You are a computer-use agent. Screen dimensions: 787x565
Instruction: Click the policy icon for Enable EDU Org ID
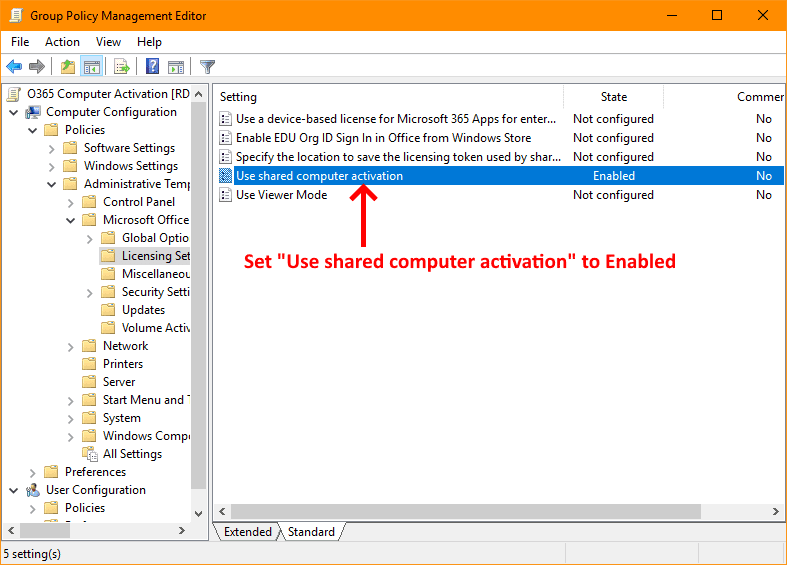click(226, 138)
